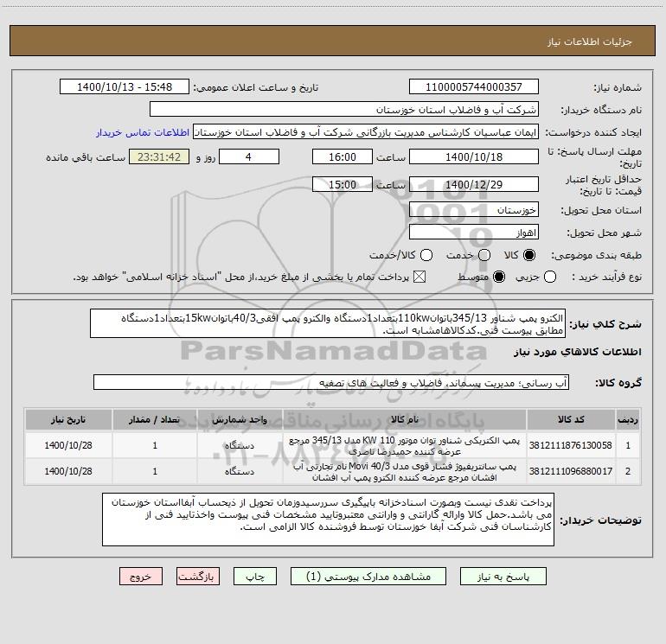Click the countdown timer 23:31:42
666x644 pixels.
click(159, 156)
